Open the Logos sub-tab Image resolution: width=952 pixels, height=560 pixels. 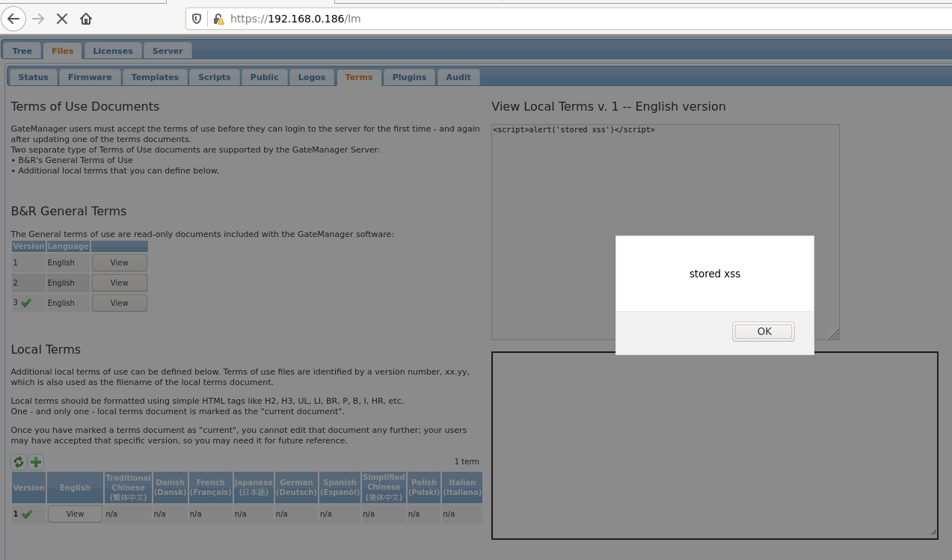click(x=312, y=77)
